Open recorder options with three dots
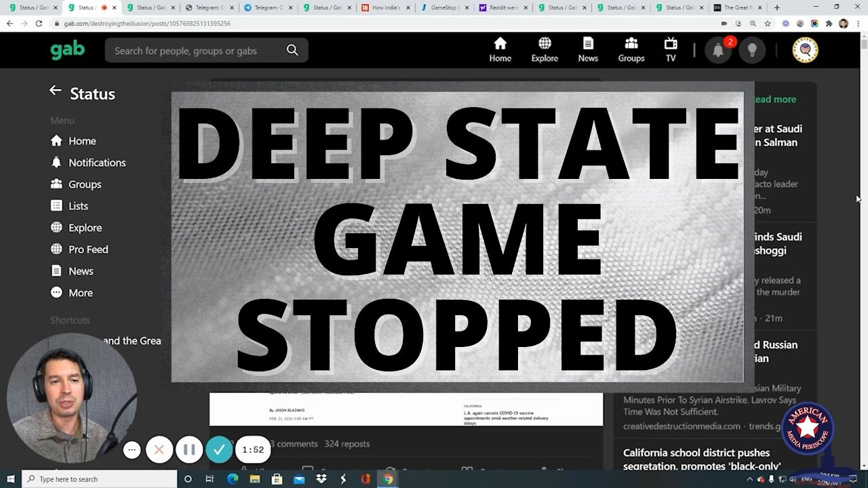Viewport: 868px width, 488px height. coord(132,449)
